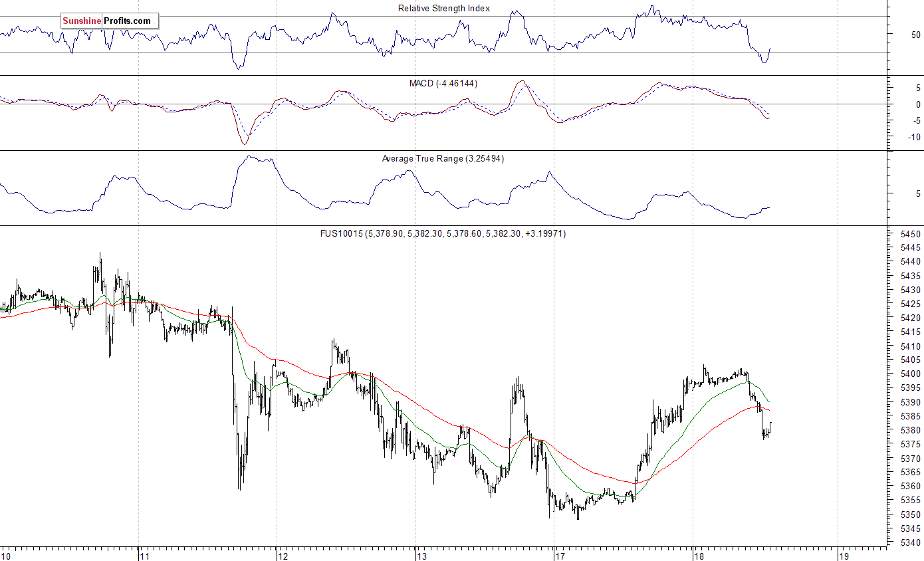Click the MACD axis value -10

(914, 137)
